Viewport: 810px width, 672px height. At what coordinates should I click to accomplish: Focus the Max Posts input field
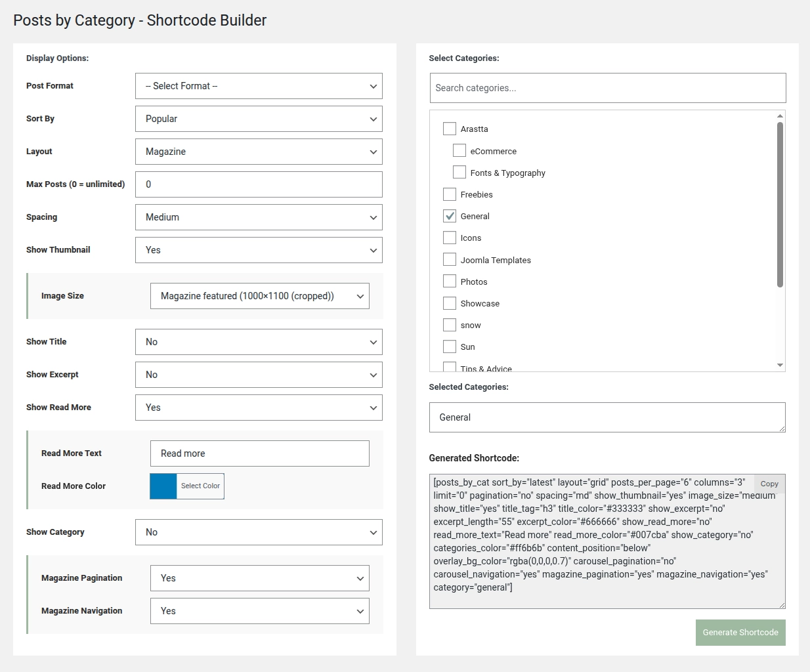(259, 184)
